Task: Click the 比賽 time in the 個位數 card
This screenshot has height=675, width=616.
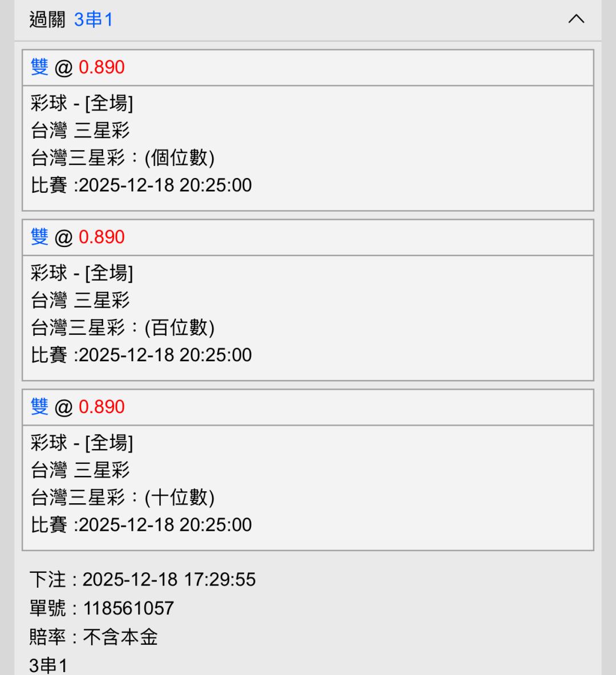Action: [165, 185]
